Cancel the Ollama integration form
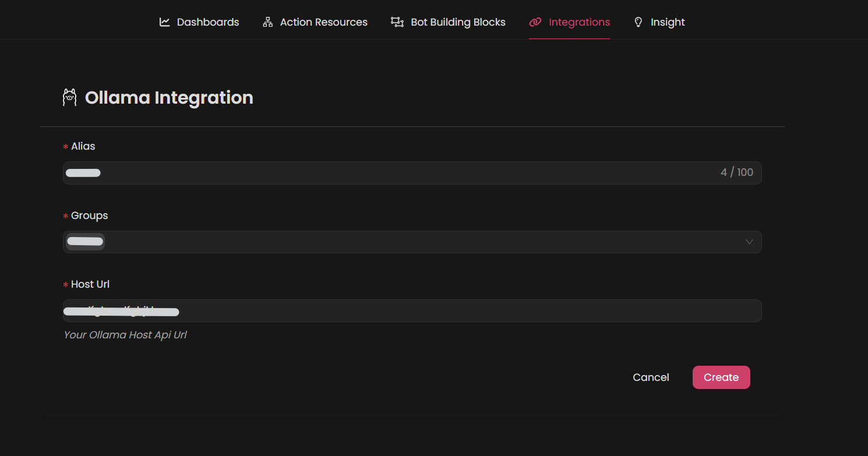The height and width of the screenshot is (456, 868). point(651,377)
